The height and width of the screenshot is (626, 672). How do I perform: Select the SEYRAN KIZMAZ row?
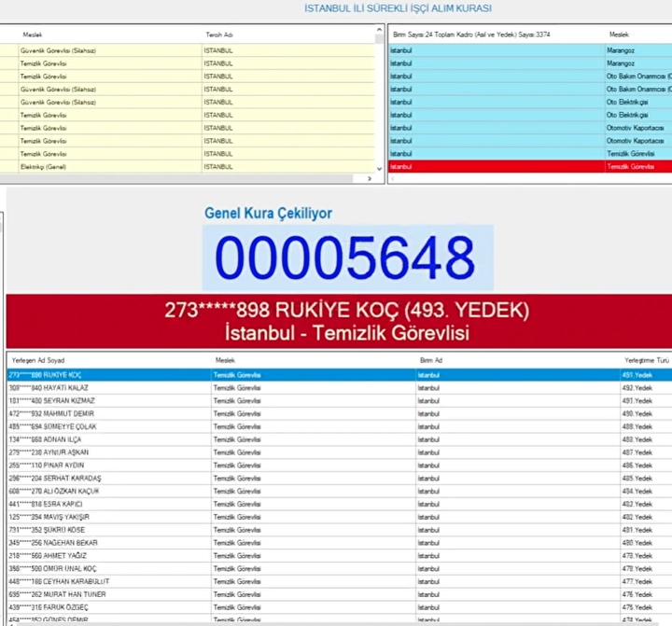tap(340, 400)
